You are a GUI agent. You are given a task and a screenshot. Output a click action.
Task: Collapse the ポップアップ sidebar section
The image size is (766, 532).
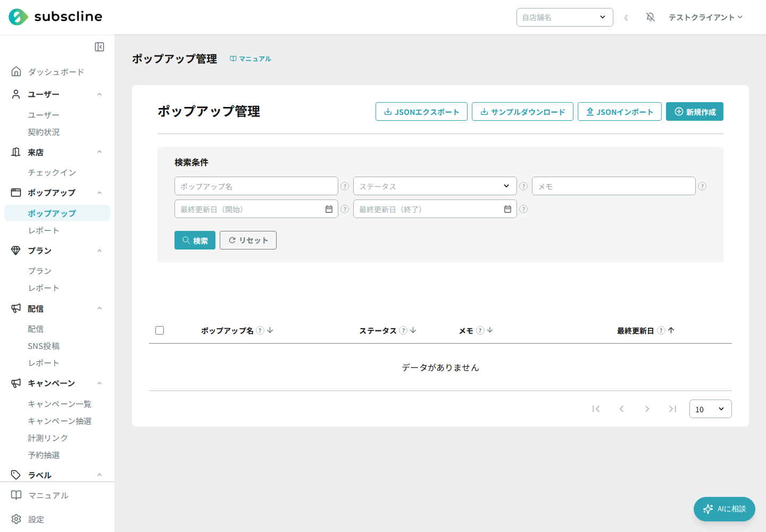(99, 193)
